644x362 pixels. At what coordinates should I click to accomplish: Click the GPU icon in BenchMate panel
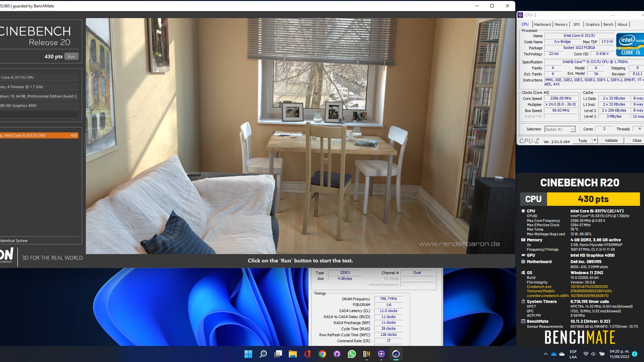click(523, 255)
